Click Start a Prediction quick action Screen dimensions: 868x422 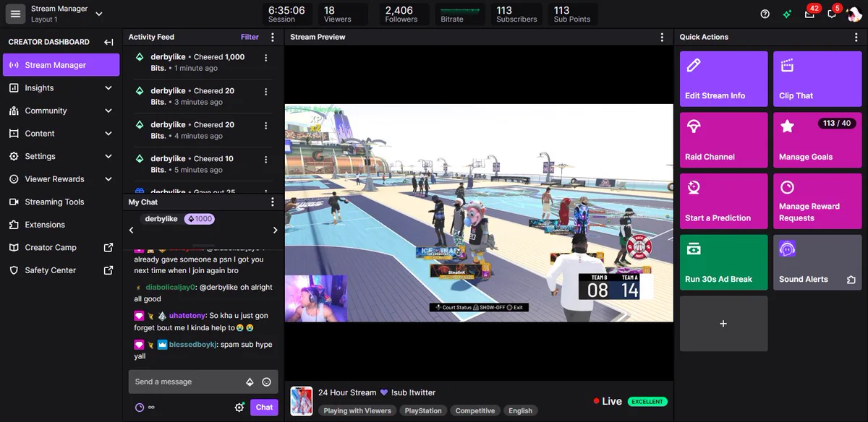point(723,202)
